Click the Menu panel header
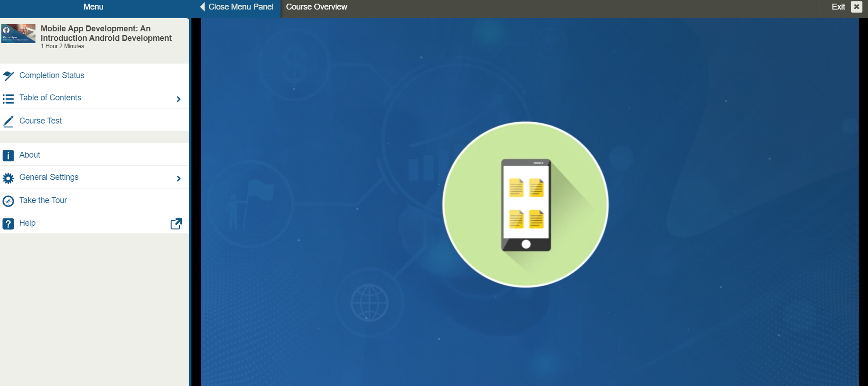 (x=93, y=7)
